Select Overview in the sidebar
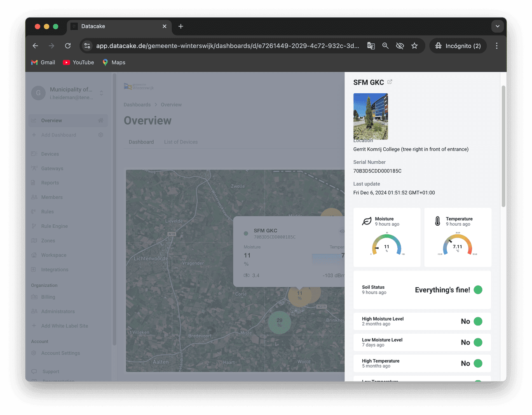 [x=68, y=120]
